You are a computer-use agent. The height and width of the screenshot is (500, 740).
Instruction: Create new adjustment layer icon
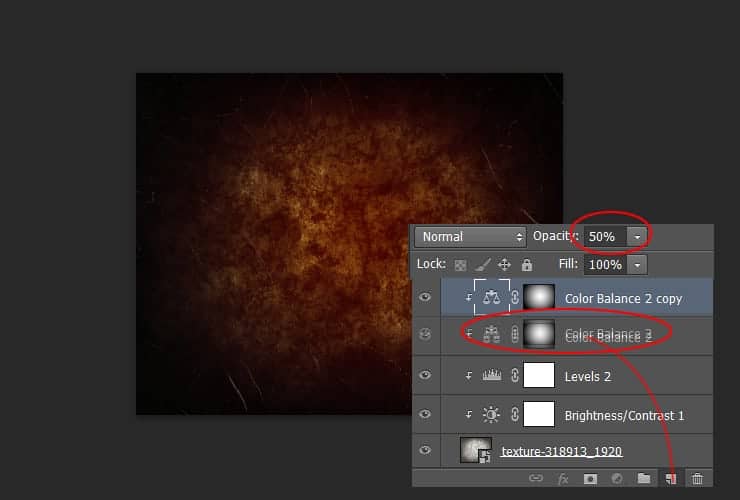617,479
